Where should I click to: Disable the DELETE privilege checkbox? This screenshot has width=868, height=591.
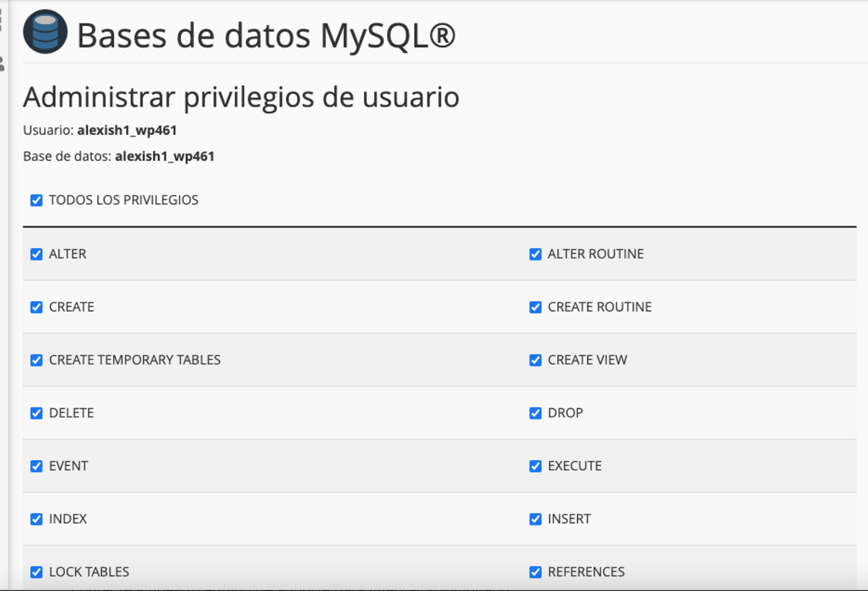(37, 413)
